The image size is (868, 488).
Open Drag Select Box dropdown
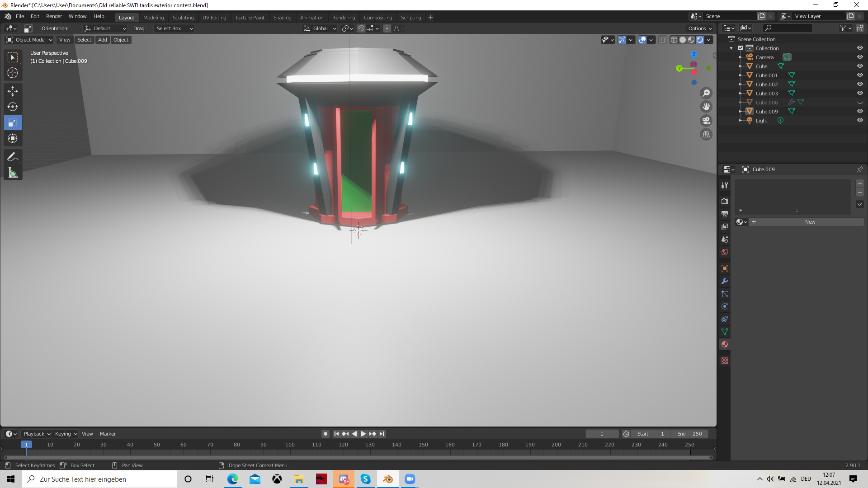(x=175, y=28)
